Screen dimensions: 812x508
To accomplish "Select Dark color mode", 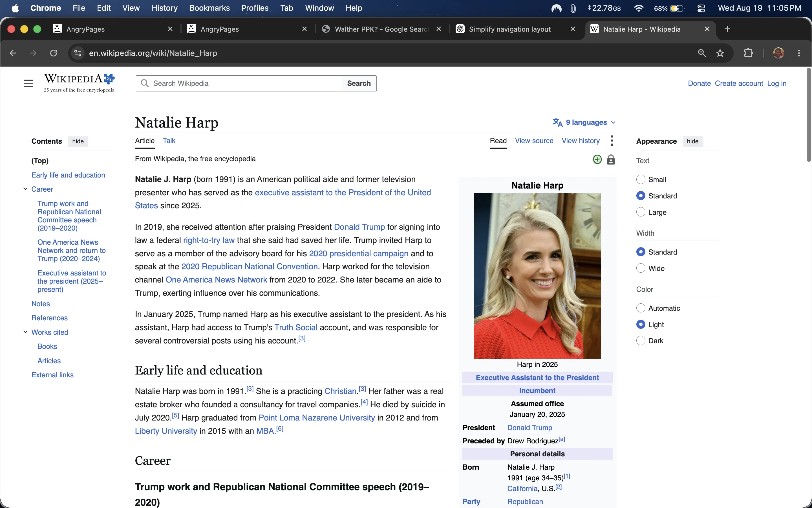I will tap(641, 340).
